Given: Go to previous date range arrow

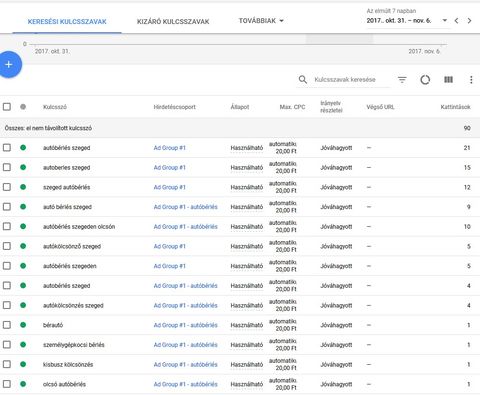Looking at the screenshot, I should 456,21.
